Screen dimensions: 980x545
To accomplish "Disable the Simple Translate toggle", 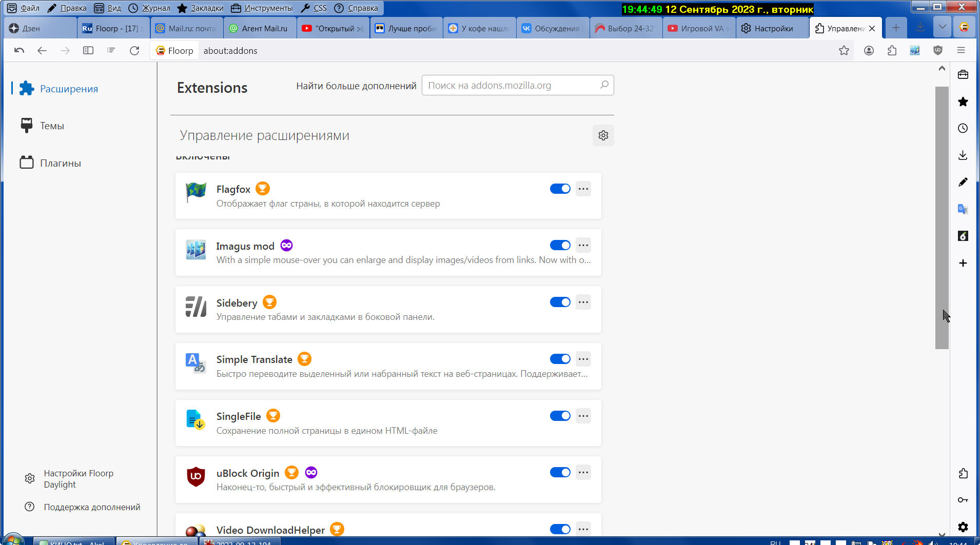I will pyautogui.click(x=560, y=359).
